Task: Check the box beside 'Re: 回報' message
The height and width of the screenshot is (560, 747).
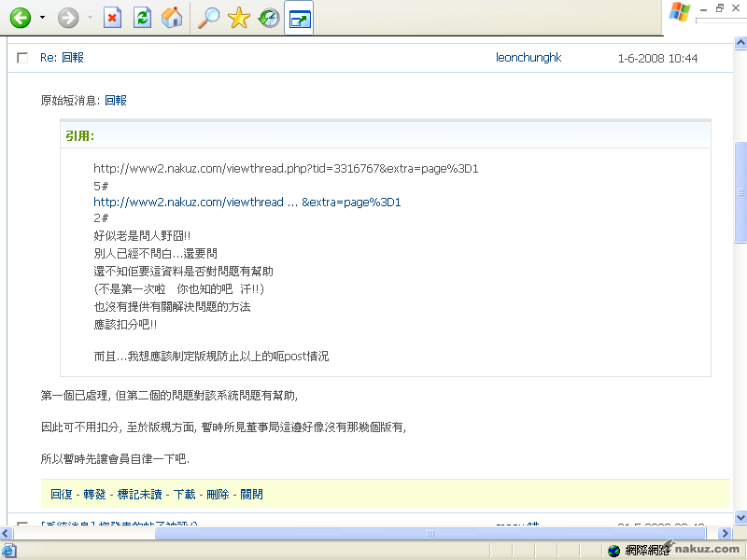Action: [x=22, y=58]
